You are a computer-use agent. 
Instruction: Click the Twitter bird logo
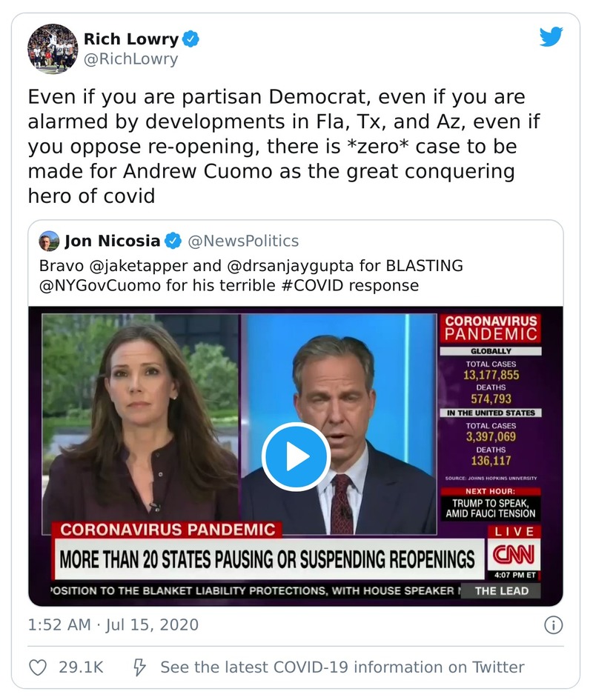click(551, 37)
